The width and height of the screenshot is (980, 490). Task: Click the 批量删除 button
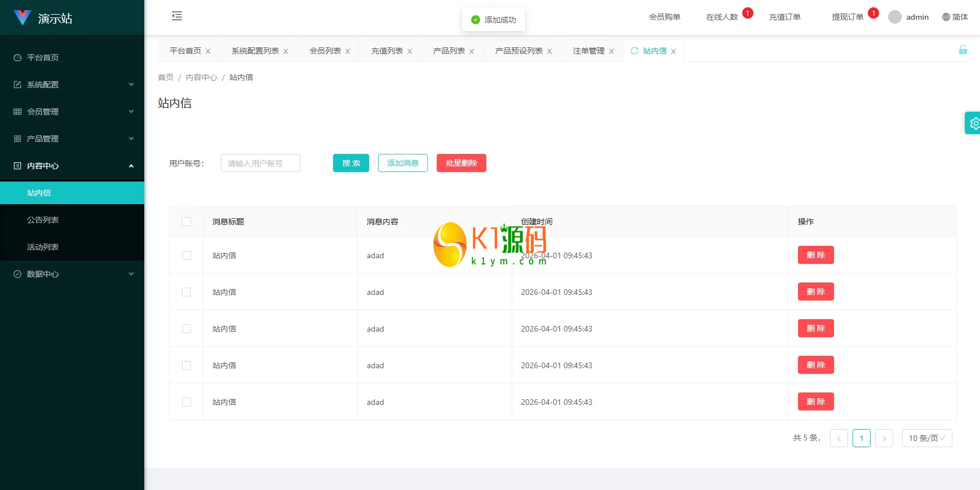[x=462, y=163]
